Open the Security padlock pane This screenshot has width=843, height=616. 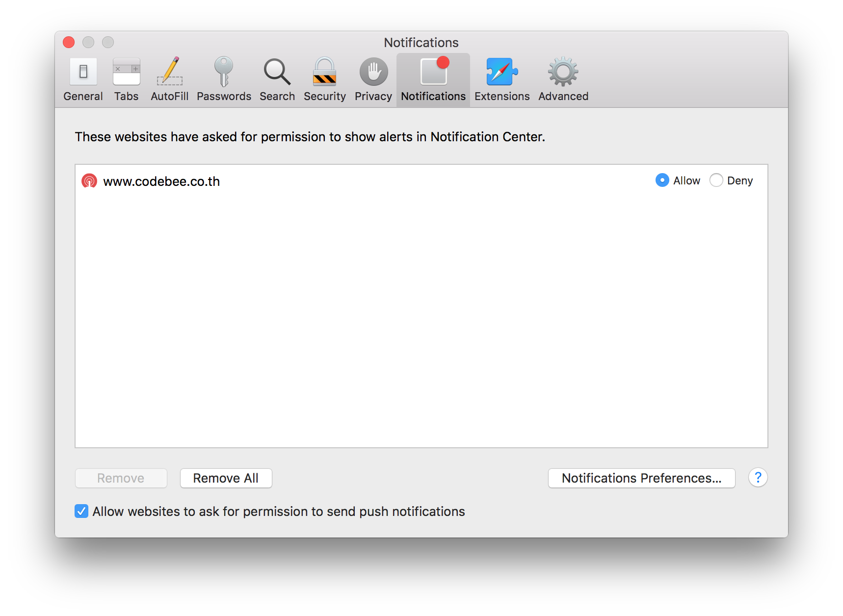pos(324,79)
